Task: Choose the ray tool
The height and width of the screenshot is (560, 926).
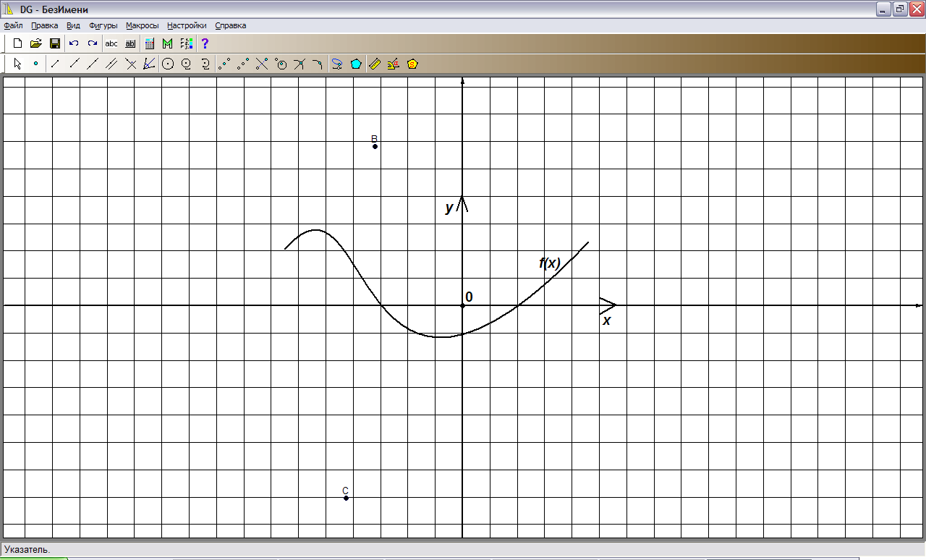Action: [74, 64]
